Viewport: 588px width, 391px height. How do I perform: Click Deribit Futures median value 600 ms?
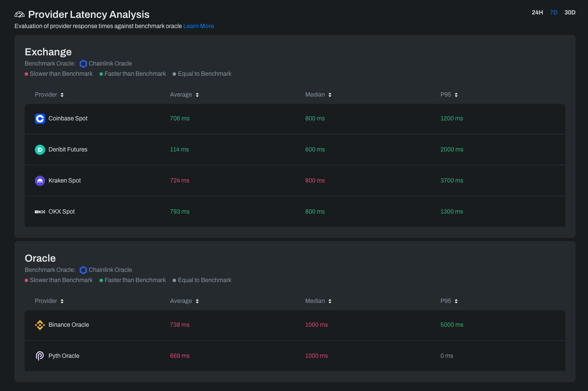tap(315, 149)
